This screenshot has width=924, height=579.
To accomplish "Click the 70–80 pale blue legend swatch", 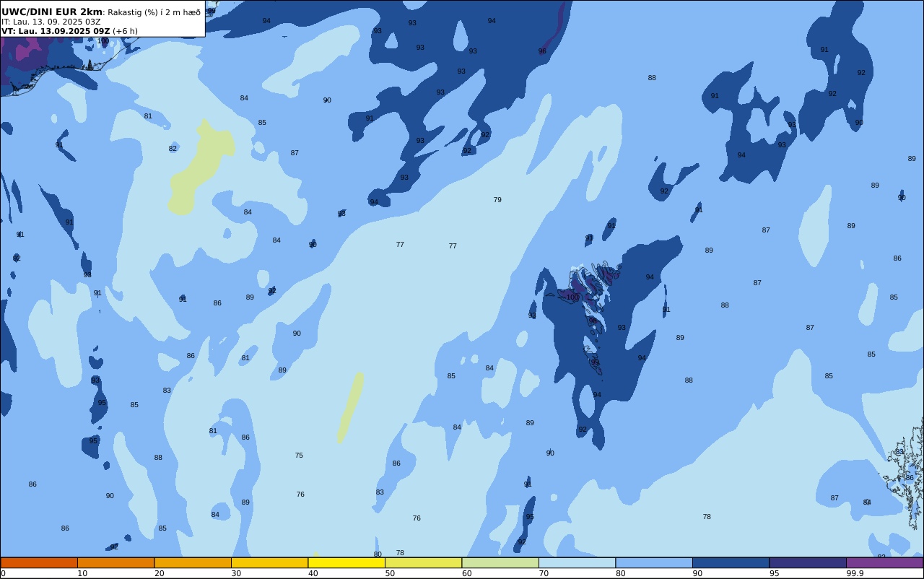I will tap(577, 562).
